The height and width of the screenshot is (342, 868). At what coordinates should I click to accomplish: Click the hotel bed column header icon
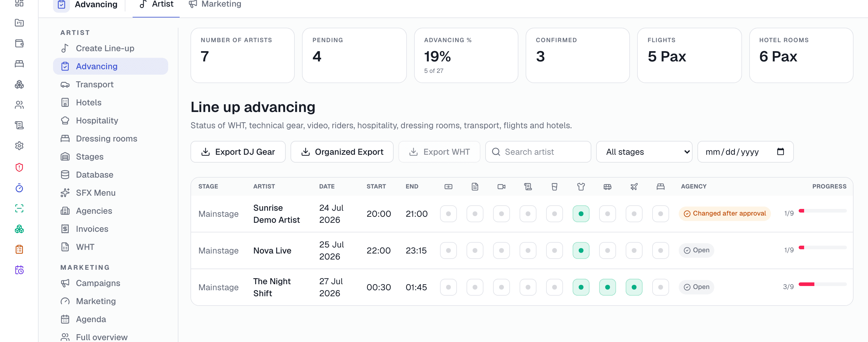pyautogui.click(x=660, y=186)
